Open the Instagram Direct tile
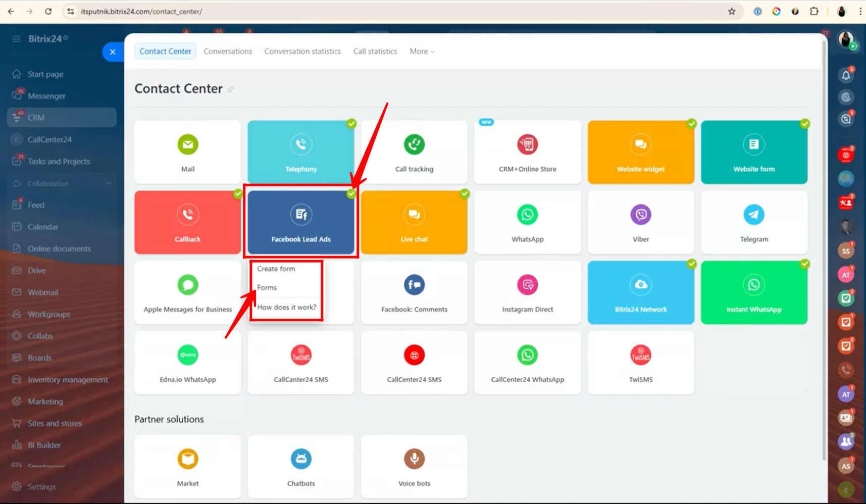 pos(528,292)
